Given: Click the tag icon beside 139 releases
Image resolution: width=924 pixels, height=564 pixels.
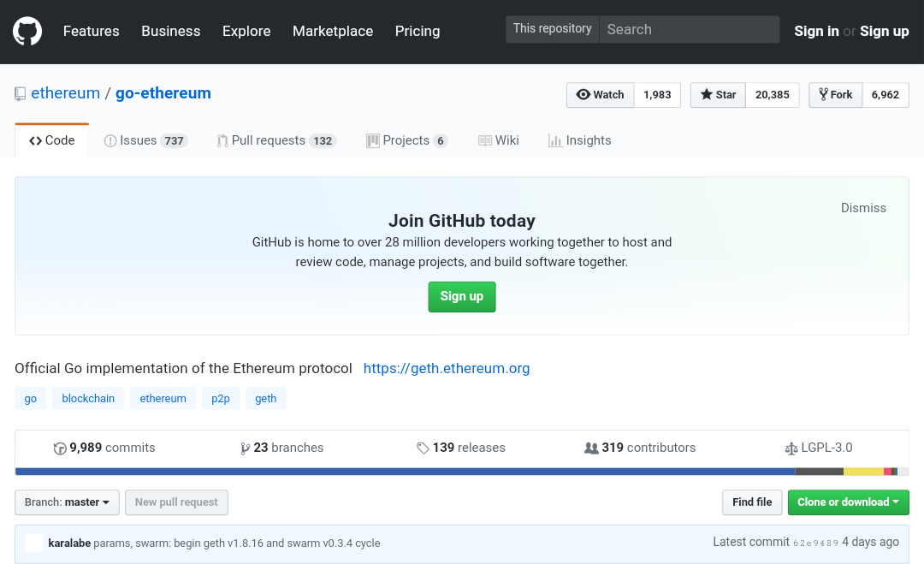Looking at the screenshot, I should coord(423,448).
